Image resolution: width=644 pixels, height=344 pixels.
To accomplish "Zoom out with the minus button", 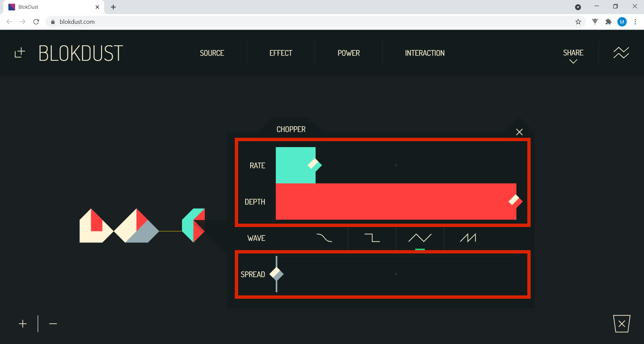I will [53, 324].
